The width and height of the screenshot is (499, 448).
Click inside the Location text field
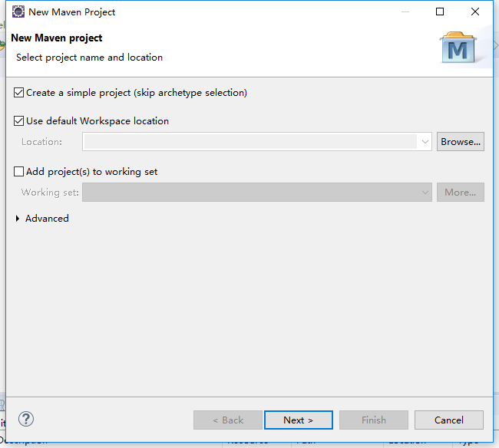point(249,142)
